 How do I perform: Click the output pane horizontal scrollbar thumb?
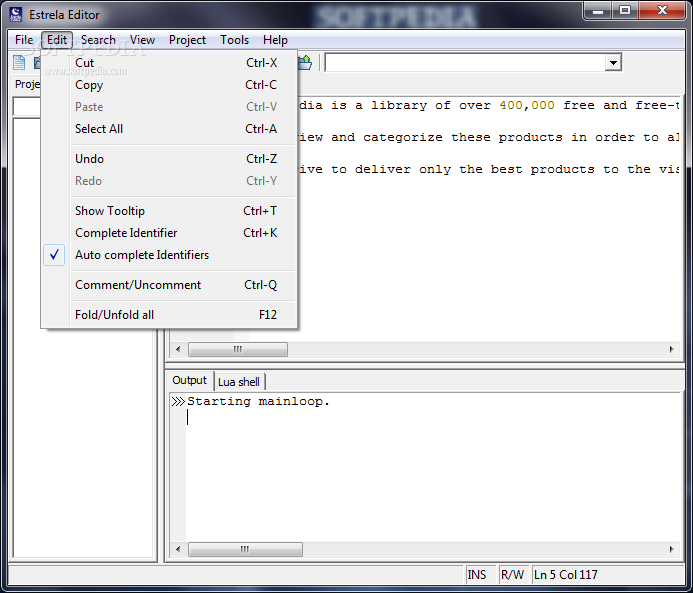tap(245, 549)
